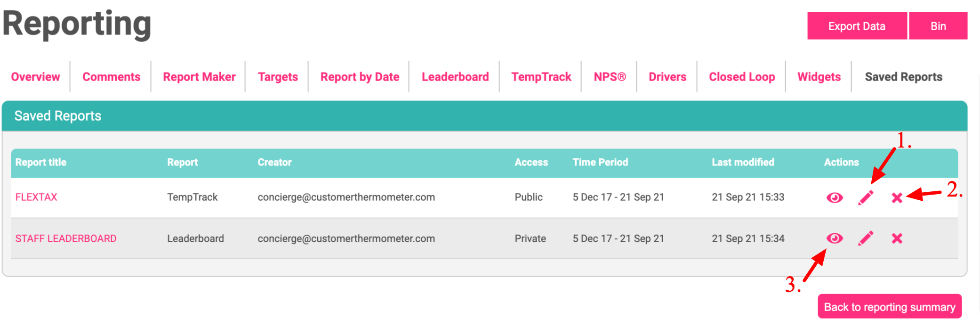Open the FLEXTAX report title link
980x328 pixels.
36,197
